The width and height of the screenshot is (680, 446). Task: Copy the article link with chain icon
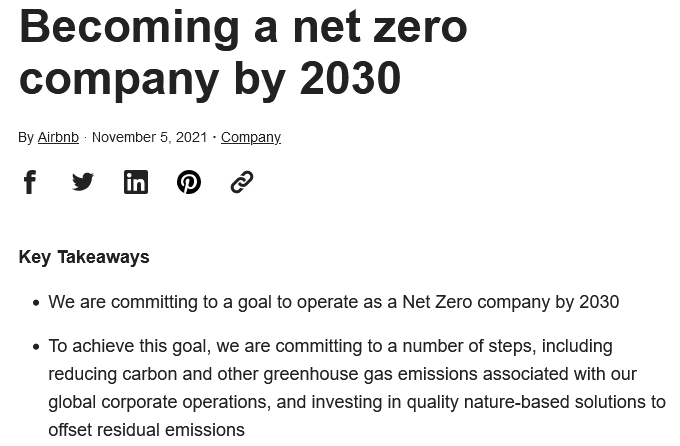point(242,182)
